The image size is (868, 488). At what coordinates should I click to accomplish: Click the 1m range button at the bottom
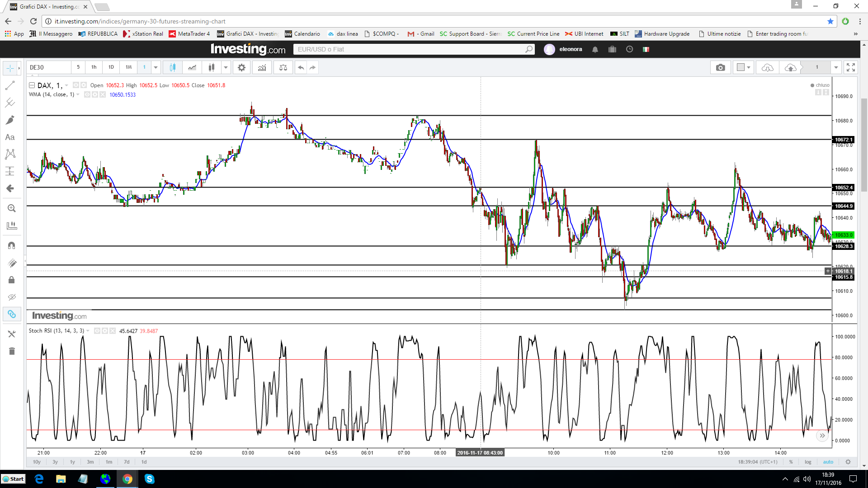click(x=109, y=462)
